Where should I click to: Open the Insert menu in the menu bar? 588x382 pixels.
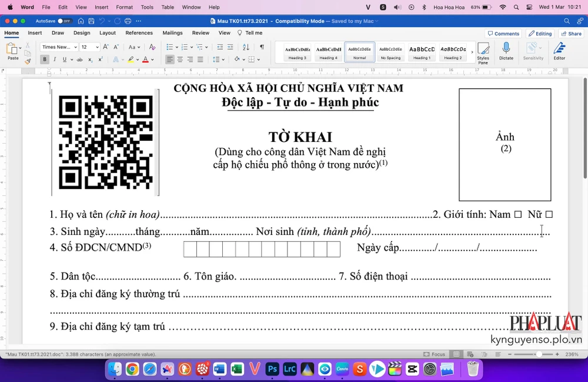click(x=101, y=8)
